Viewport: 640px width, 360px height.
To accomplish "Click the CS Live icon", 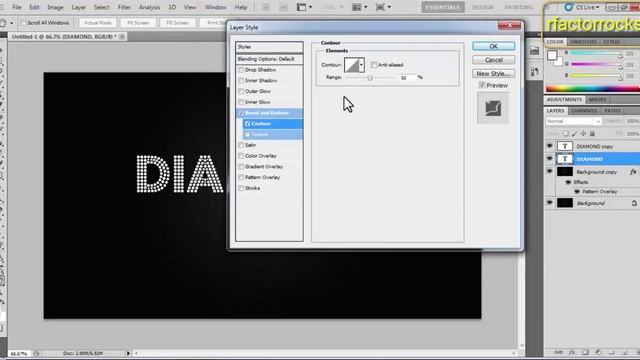I will 568,7.
